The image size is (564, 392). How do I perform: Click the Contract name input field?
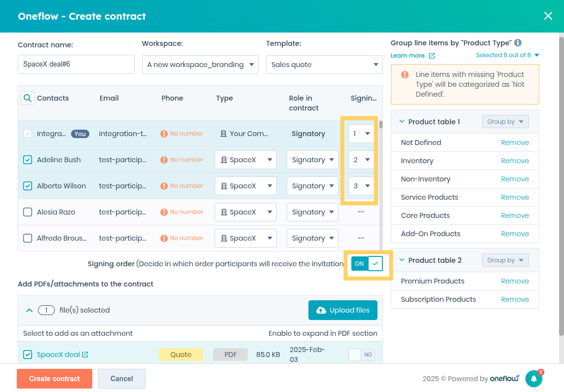[x=76, y=64]
